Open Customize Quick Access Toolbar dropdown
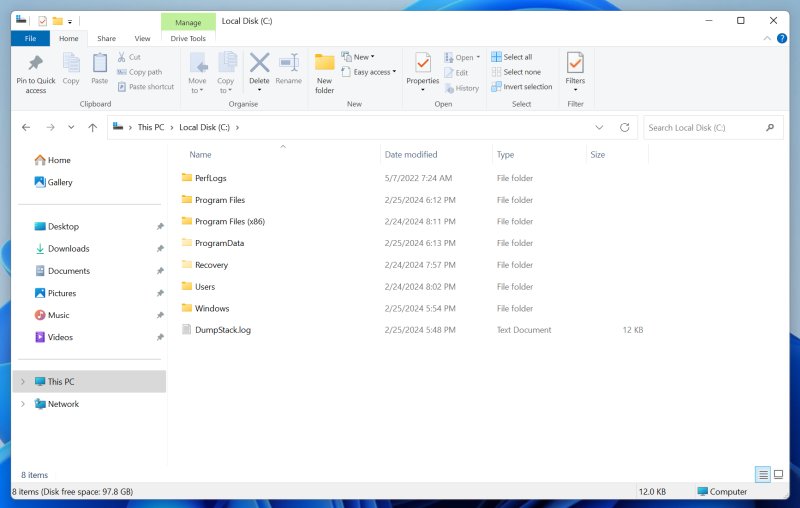 coord(70,21)
